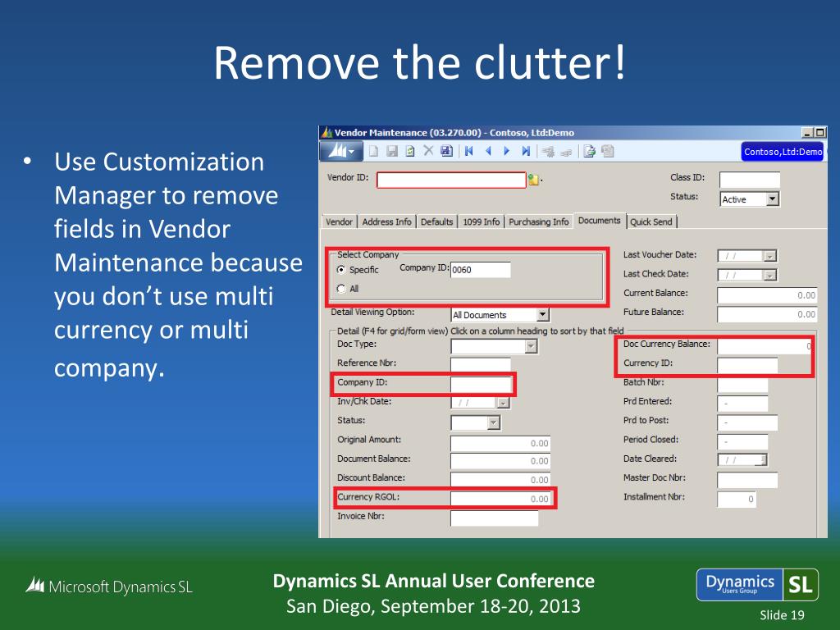Viewport: 840px width, 630px height.
Task: Click the Master Doc Nbr field
Action: pos(747,480)
